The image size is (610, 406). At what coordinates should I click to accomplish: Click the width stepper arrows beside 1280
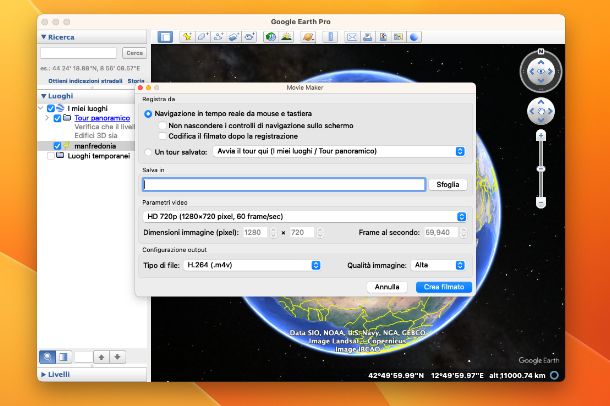[x=273, y=233]
